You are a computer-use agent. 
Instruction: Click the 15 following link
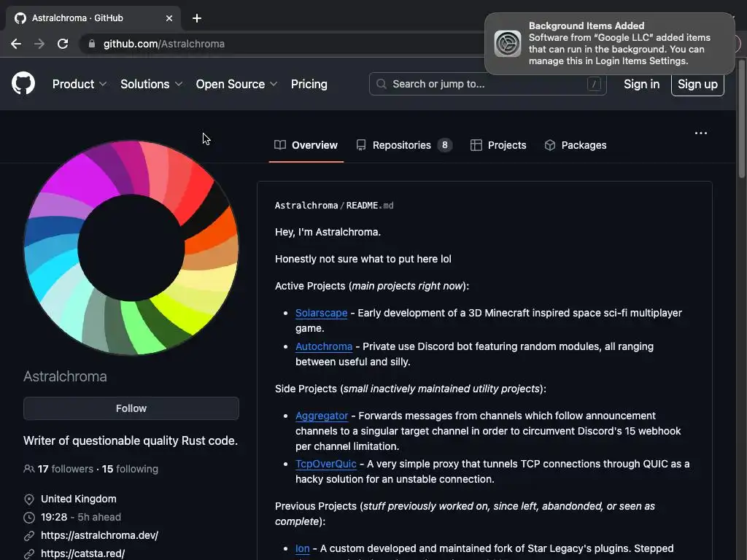130,469
